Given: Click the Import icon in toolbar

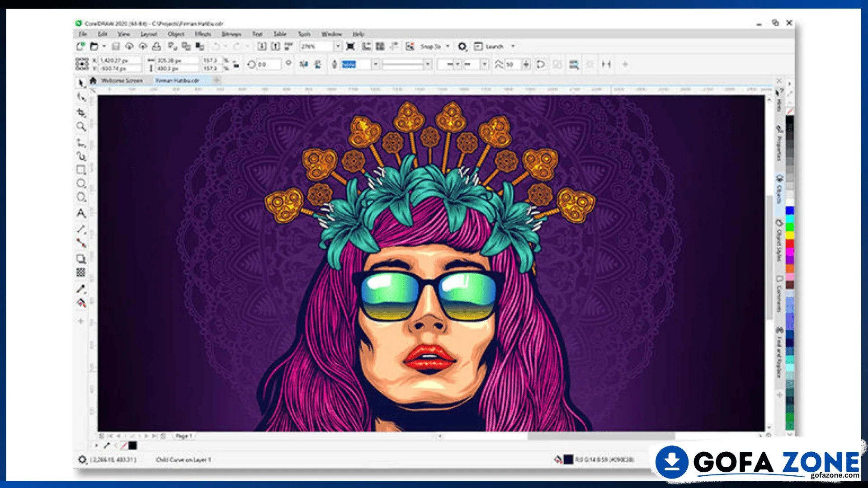Looking at the screenshot, I should point(262,46).
